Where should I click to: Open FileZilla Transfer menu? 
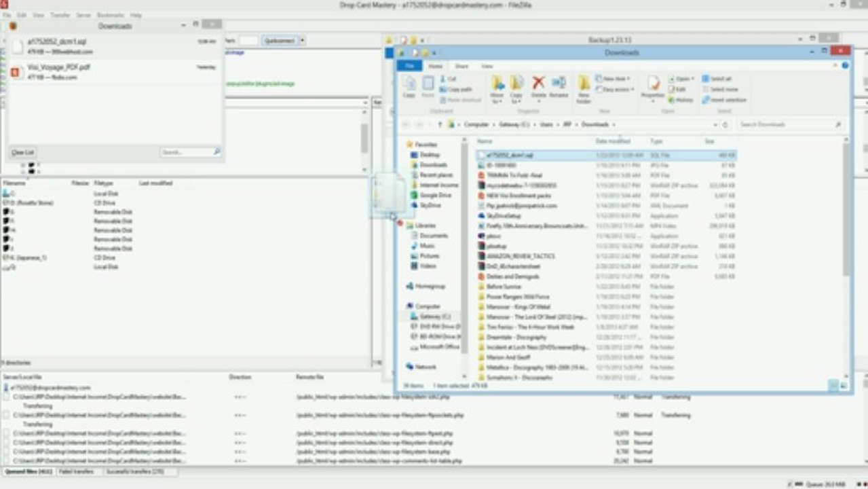point(60,14)
